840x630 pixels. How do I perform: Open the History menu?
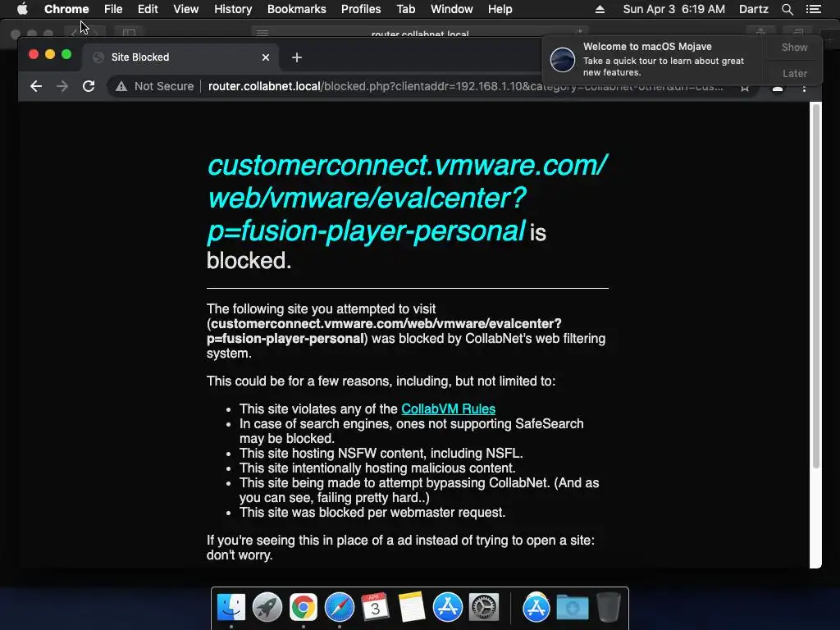click(x=233, y=9)
